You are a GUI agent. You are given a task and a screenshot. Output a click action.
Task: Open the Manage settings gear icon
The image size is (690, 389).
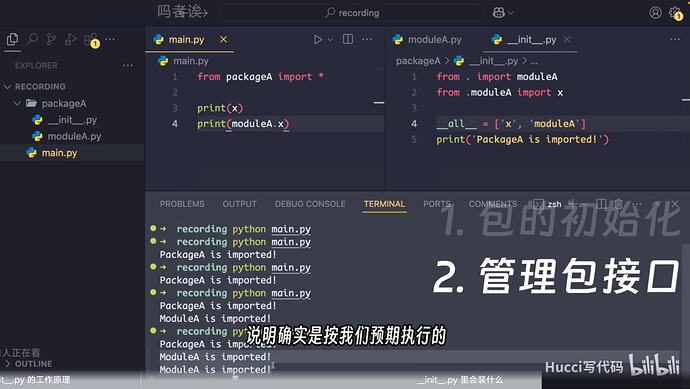(x=675, y=13)
